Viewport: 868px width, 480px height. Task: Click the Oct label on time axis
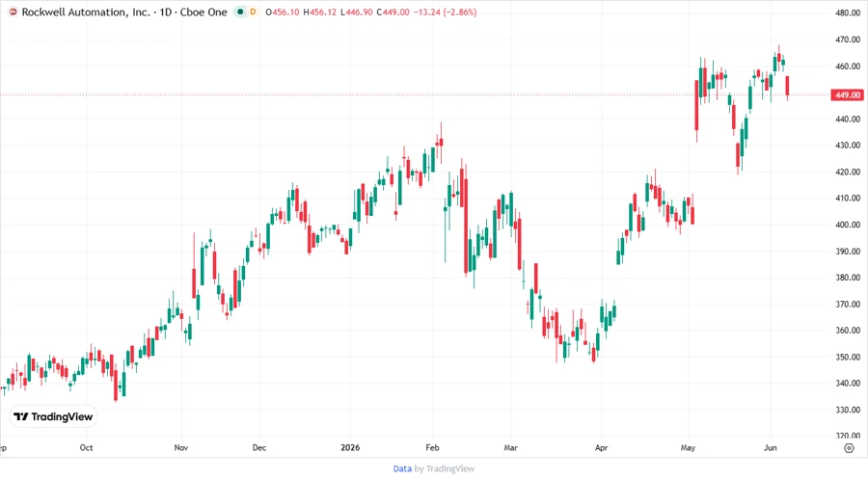click(87, 447)
